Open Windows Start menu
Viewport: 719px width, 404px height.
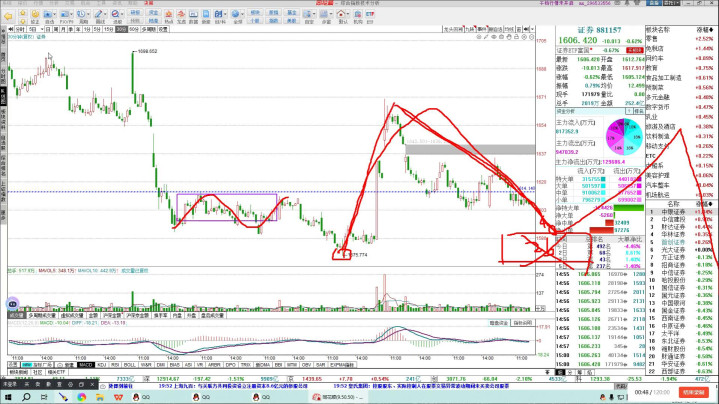pos(8,397)
